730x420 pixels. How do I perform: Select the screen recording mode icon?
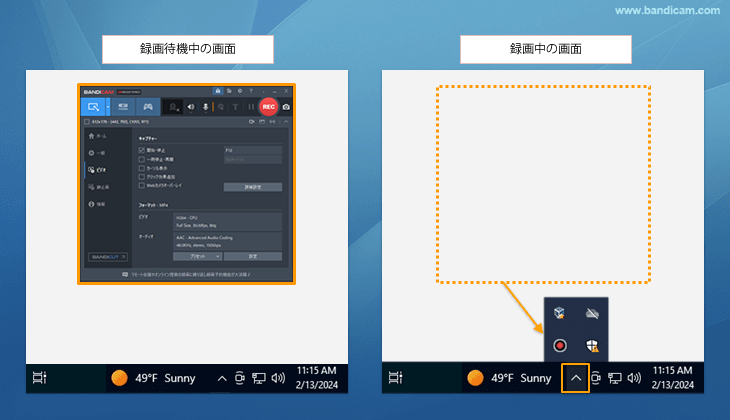pyautogui.click(x=93, y=106)
